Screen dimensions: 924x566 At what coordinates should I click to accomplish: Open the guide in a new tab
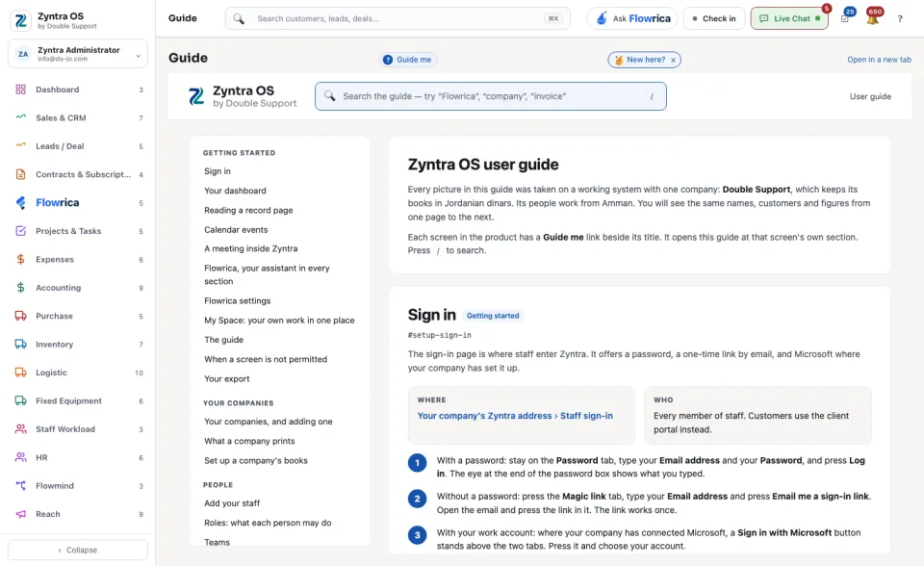tap(879, 60)
